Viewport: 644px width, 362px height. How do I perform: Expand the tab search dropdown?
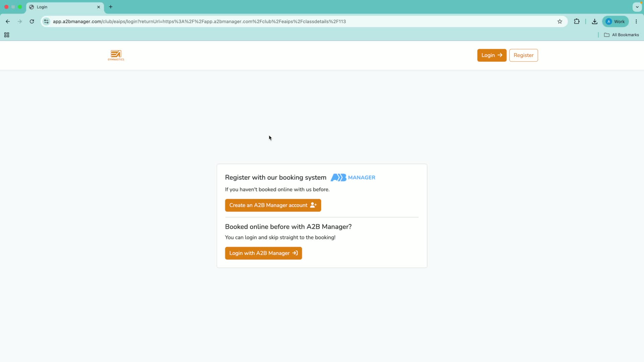637,7
